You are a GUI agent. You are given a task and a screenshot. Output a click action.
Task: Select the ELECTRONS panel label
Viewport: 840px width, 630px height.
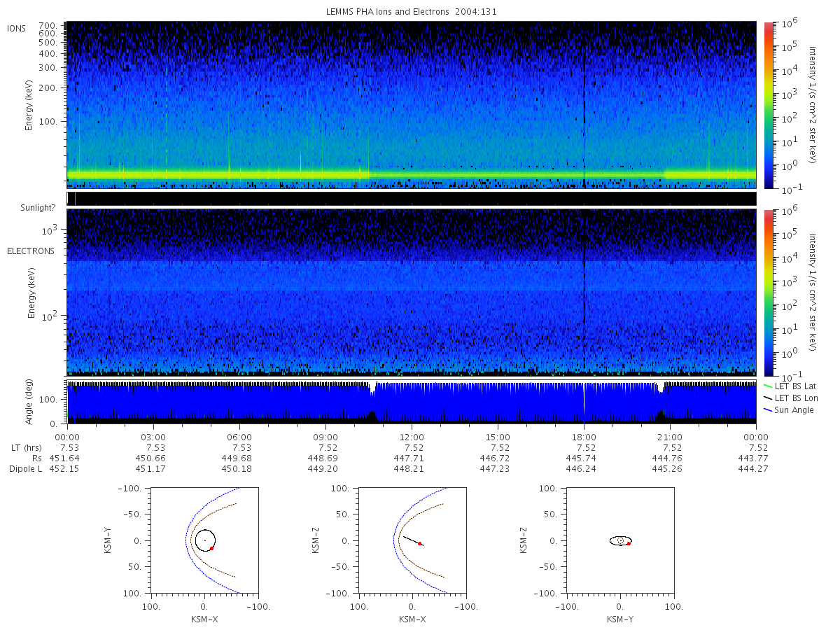coord(30,251)
